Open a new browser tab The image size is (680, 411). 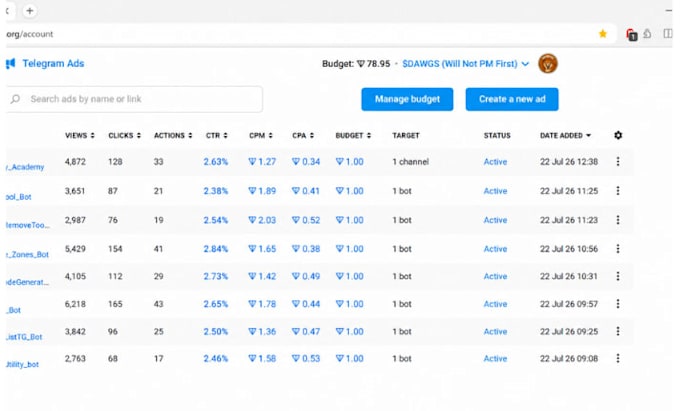coord(29,11)
